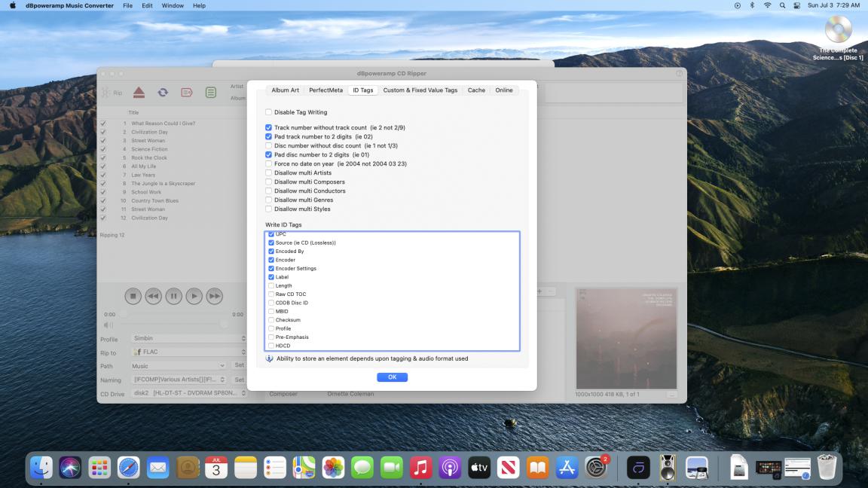Switch to the Album Art tab
Screen dimensions: 868x488
tap(285, 90)
